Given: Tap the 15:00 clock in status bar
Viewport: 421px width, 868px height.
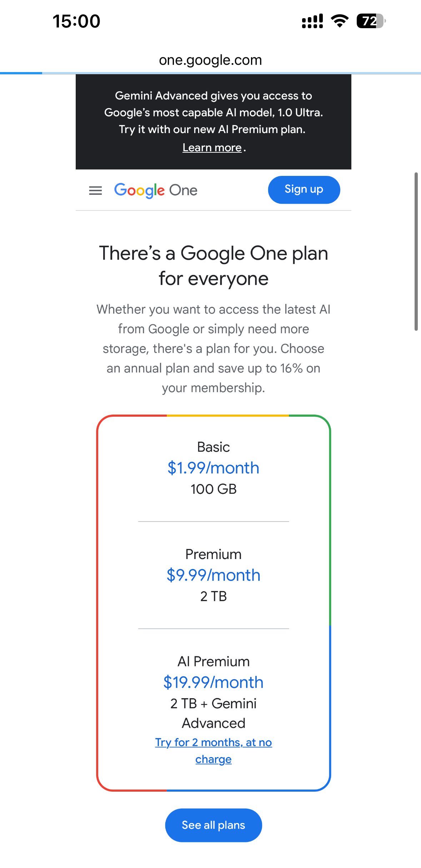Looking at the screenshot, I should 76,21.
